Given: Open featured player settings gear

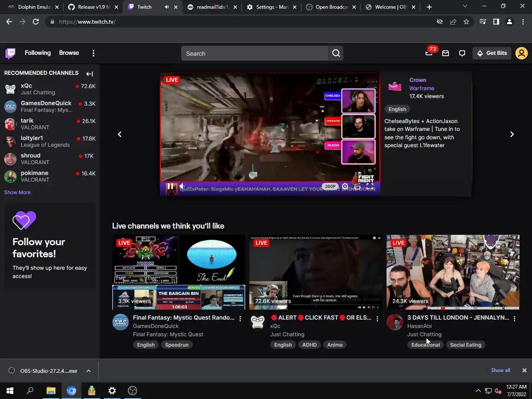Looking at the screenshot, I should [x=345, y=187].
